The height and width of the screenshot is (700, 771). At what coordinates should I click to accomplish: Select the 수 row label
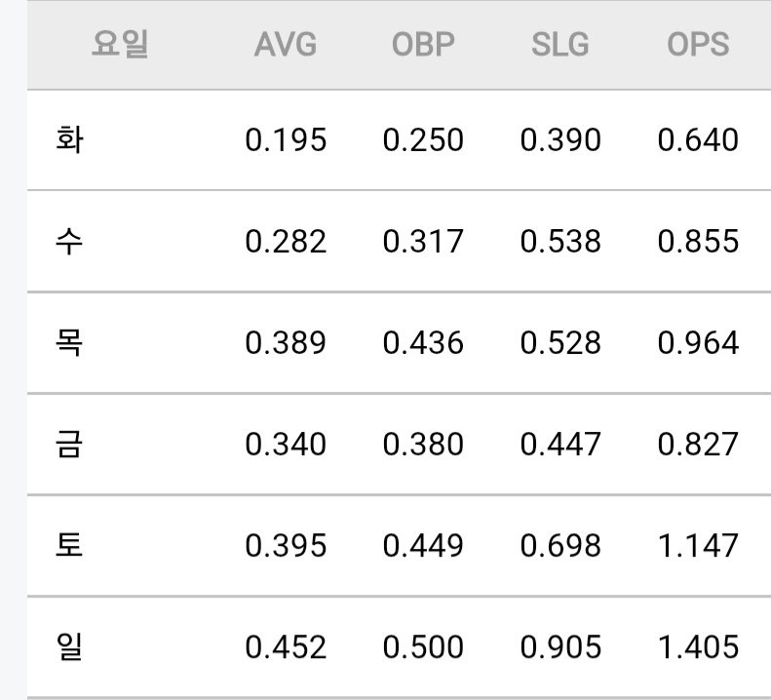coord(69,241)
